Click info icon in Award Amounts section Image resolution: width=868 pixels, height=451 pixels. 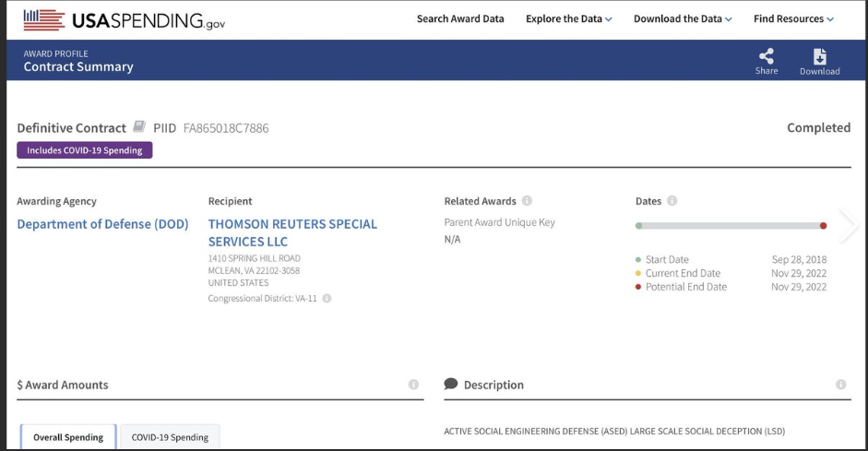[x=413, y=385]
